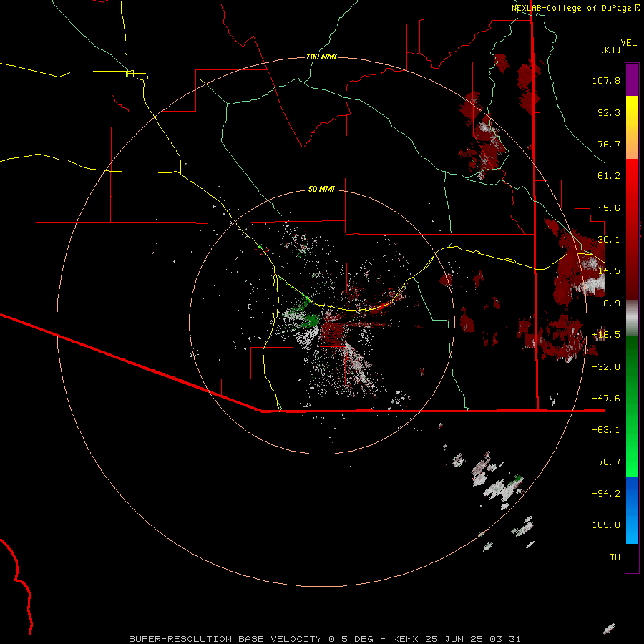644x644 pixels.
Task: Click the [KT] units label
Action: pyautogui.click(x=611, y=49)
